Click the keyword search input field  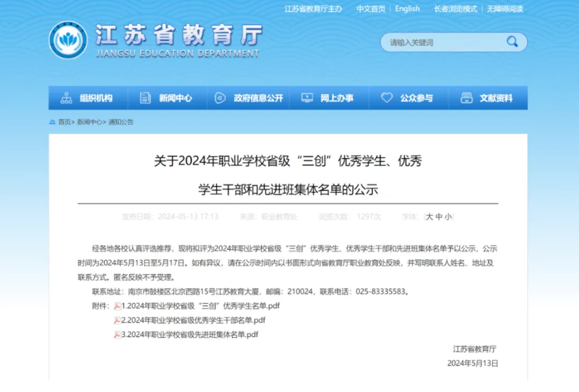tap(444, 42)
